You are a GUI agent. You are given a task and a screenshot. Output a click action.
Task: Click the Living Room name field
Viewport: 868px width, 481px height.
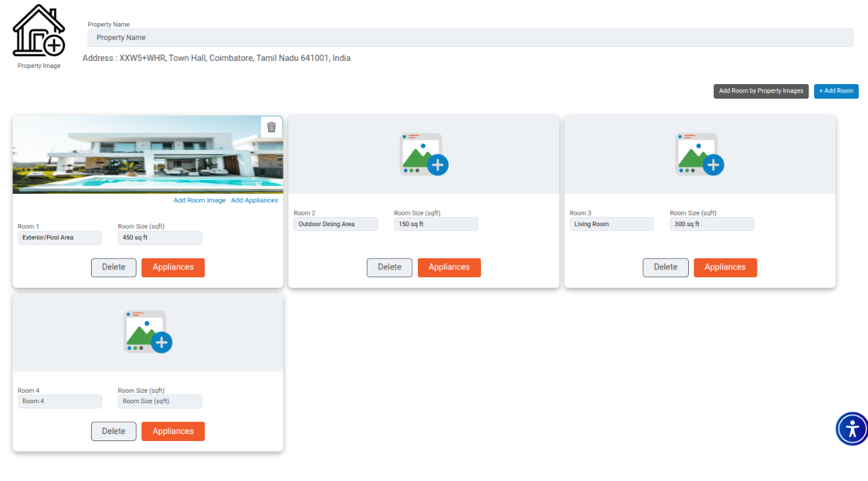point(611,225)
